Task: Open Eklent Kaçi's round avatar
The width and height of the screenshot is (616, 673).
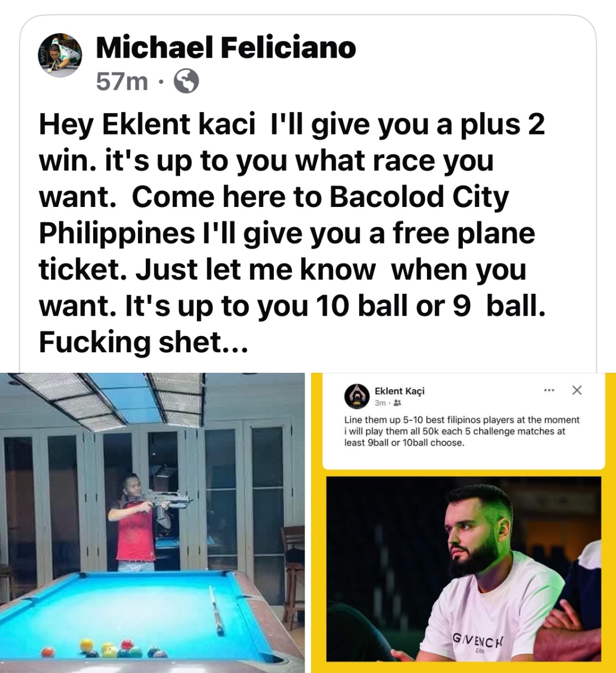Action: tap(356, 396)
